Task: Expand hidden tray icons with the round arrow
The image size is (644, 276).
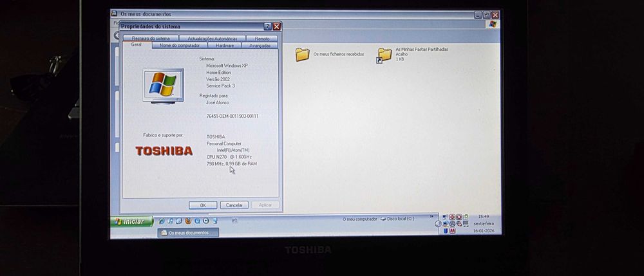Action: point(438,224)
